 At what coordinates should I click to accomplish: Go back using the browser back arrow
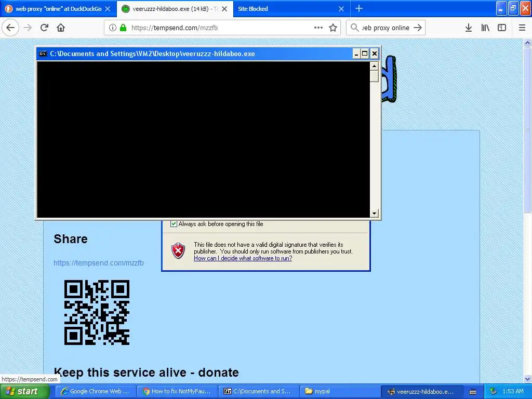point(10,28)
